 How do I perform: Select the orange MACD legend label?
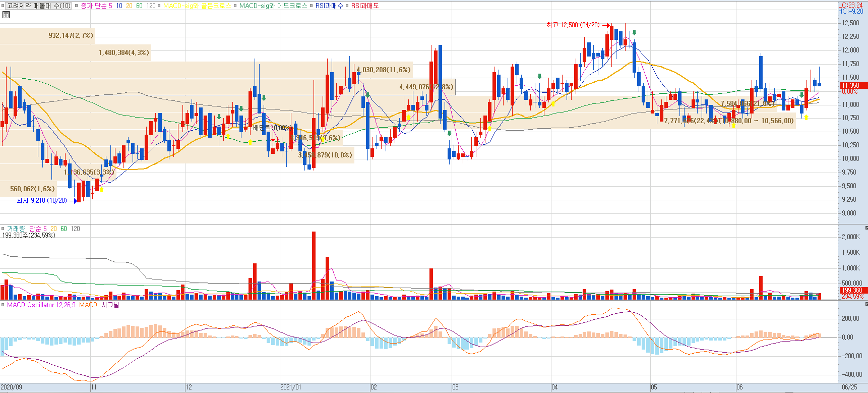pos(88,305)
